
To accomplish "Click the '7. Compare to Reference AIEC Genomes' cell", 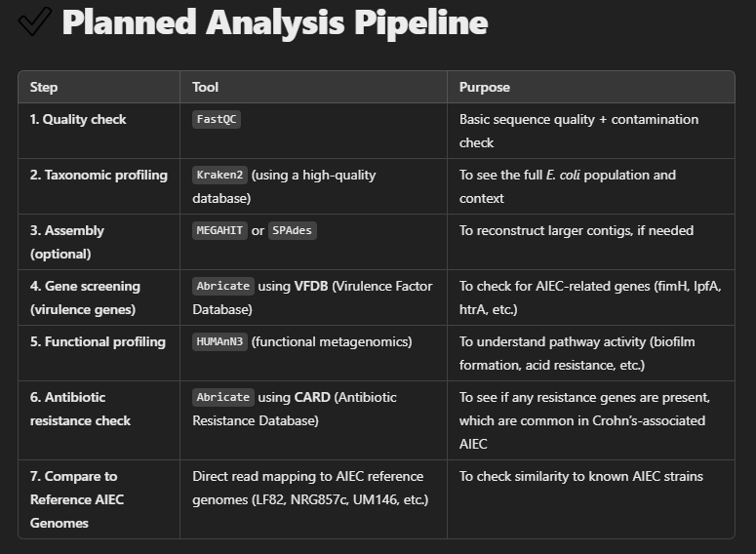I will tap(74, 499).
